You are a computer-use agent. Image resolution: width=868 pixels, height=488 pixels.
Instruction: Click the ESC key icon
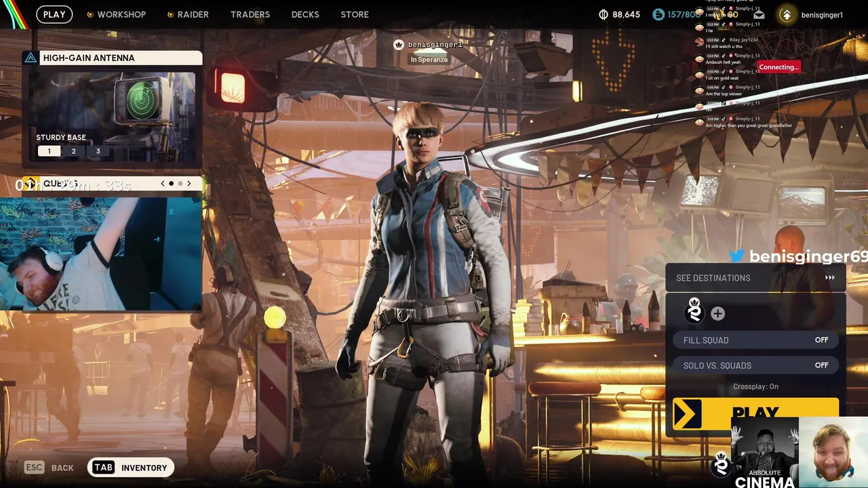coord(34,468)
